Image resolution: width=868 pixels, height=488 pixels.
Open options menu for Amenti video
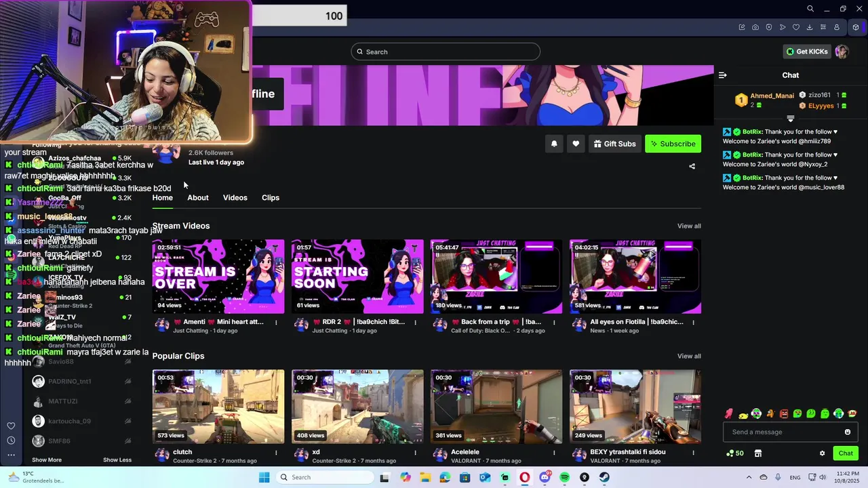tap(276, 322)
